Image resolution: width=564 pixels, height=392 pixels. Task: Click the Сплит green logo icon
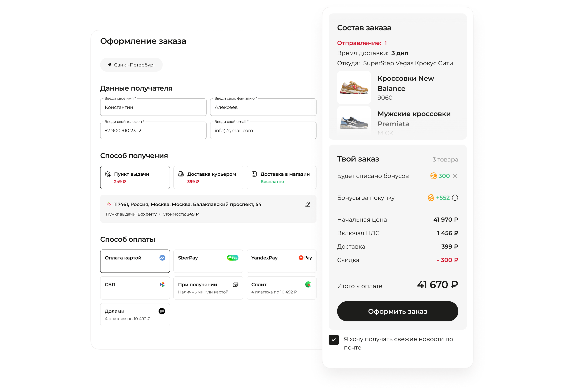[308, 285]
